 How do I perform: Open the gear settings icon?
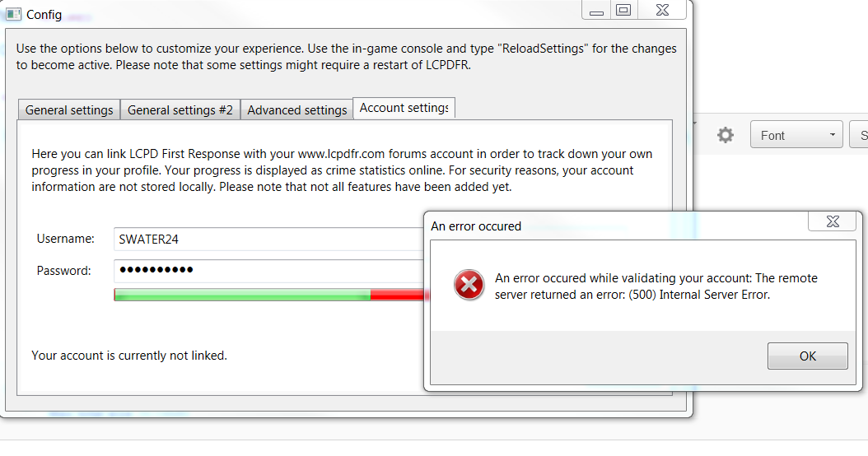(725, 135)
